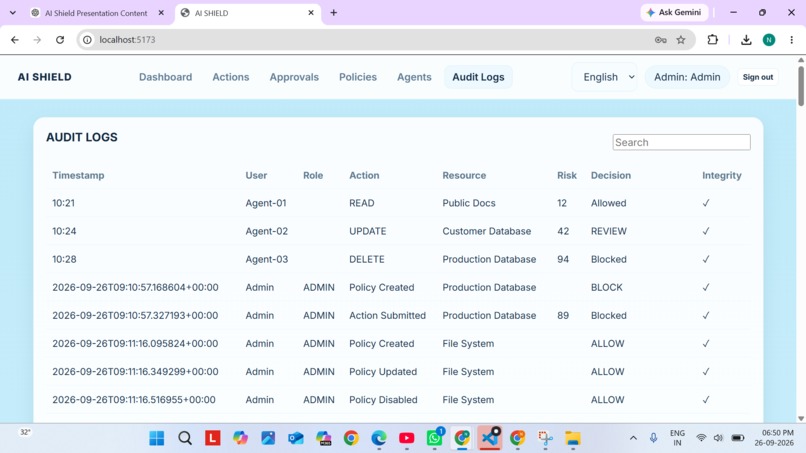Click integrity checkmark in Policy Disabled row

pos(706,400)
